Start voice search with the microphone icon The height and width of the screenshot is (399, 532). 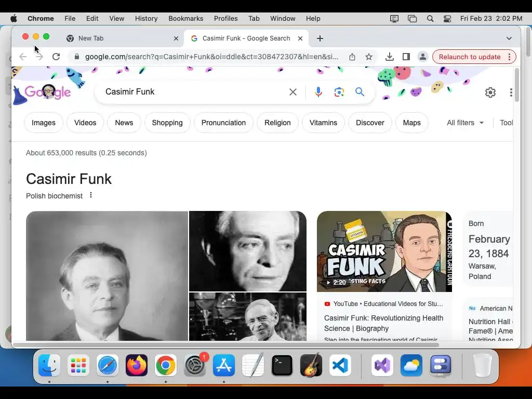(318, 92)
